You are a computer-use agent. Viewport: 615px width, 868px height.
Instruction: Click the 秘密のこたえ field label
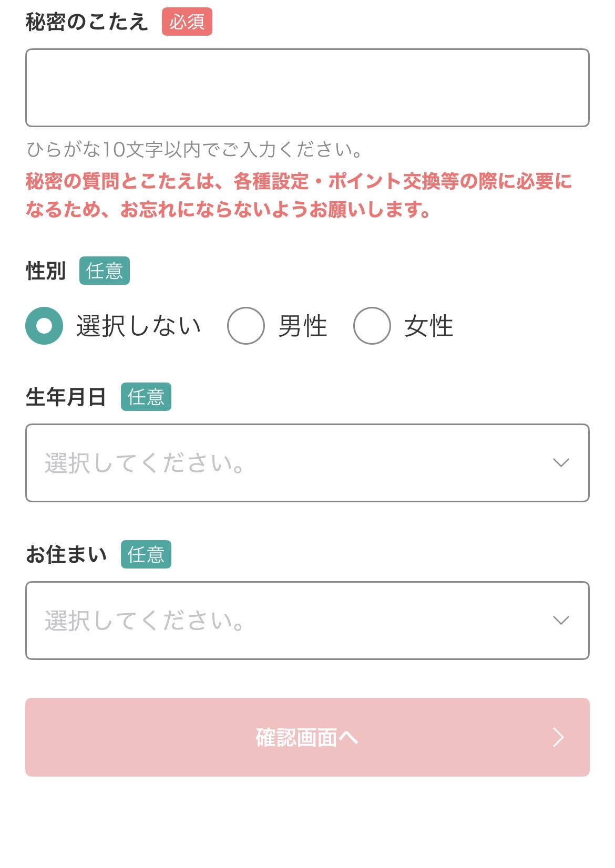pos(87,22)
